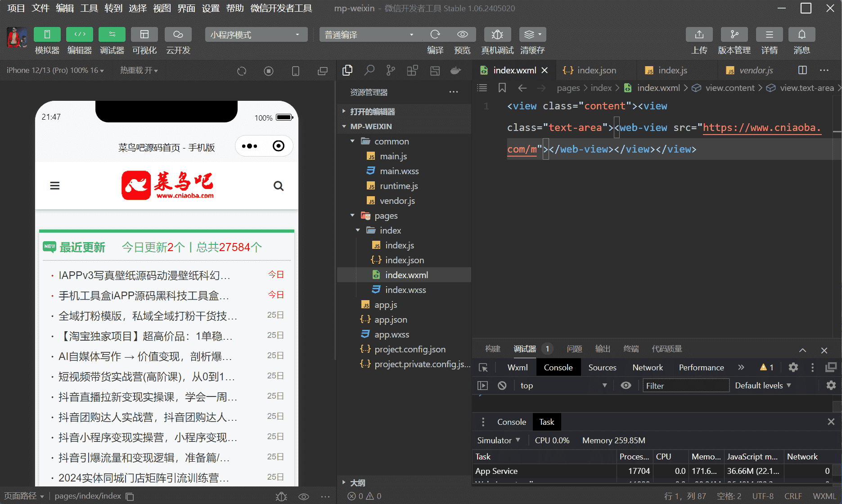Viewport: 842px width, 504px height.
Task: Collapse the common folder
Action: [353, 141]
